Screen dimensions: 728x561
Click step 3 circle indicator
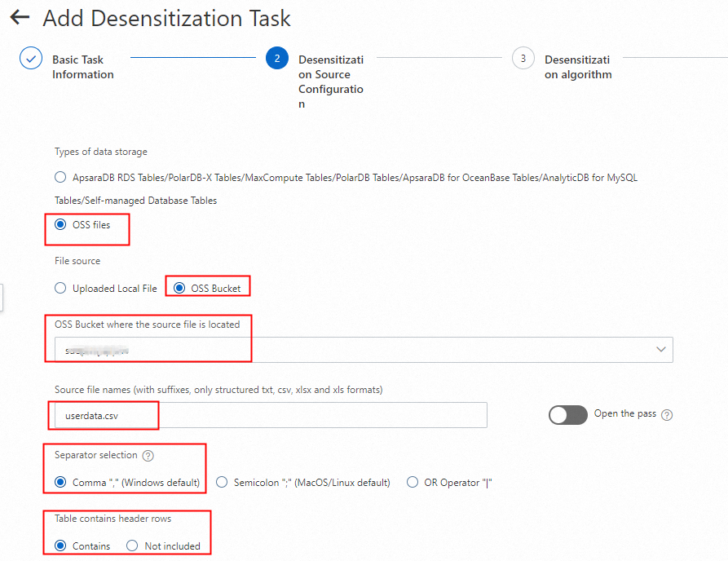pyautogui.click(x=523, y=60)
